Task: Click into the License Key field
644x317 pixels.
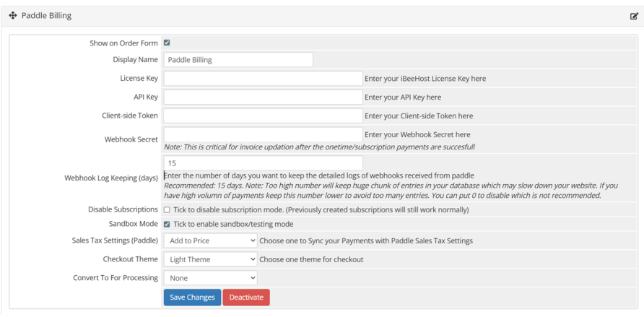Action: point(263,79)
